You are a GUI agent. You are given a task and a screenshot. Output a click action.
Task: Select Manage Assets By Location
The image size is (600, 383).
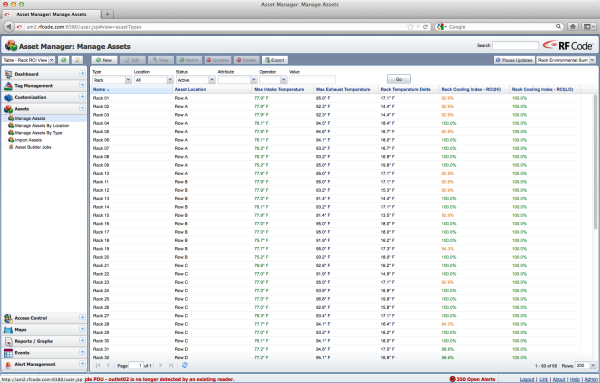pyautogui.click(x=42, y=125)
